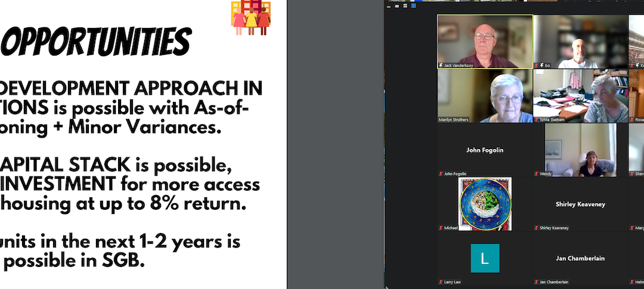Viewport: 644px width, 289px height.
Task: Select Marilyn Struthers' video tile
Action: pyautogui.click(x=484, y=94)
